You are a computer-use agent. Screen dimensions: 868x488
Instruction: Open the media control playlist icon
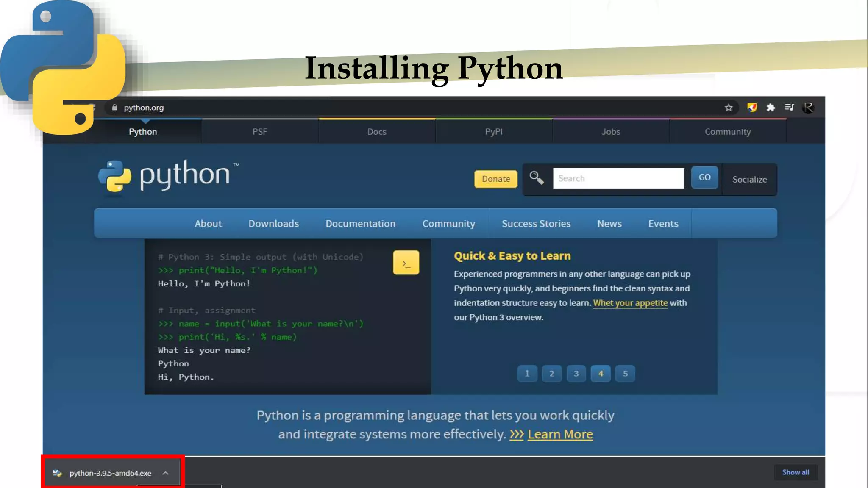(x=789, y=108)
